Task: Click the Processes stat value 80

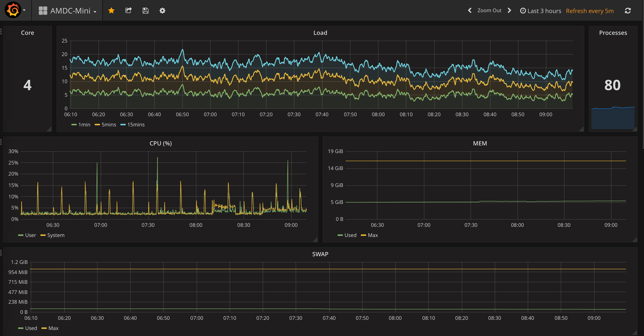Action: pyautogui.click(x=612, y=85)
